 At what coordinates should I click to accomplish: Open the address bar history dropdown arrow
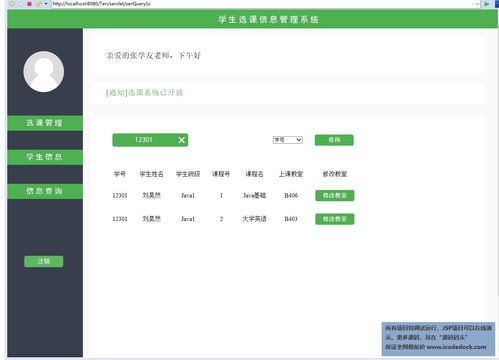(x=477, y=4)
